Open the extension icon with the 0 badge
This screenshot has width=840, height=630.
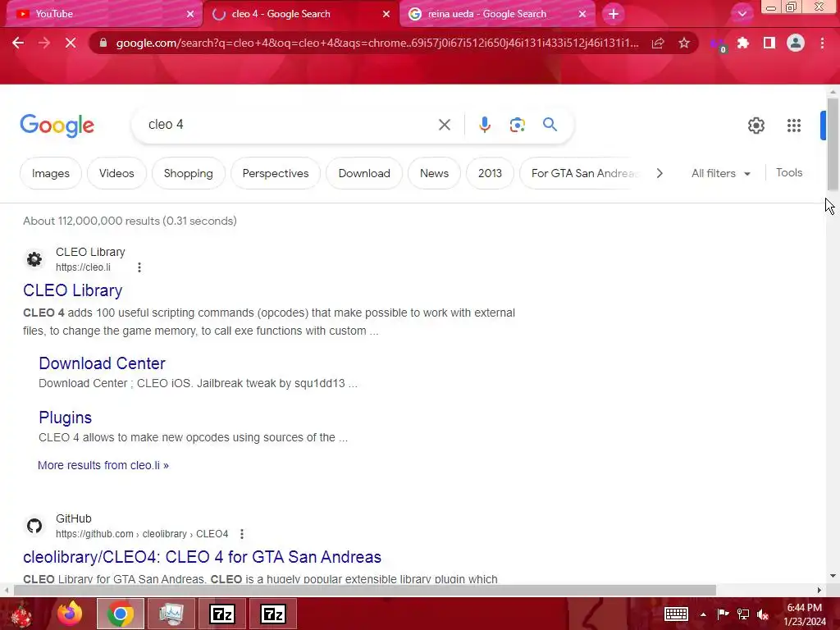(717, 44)
